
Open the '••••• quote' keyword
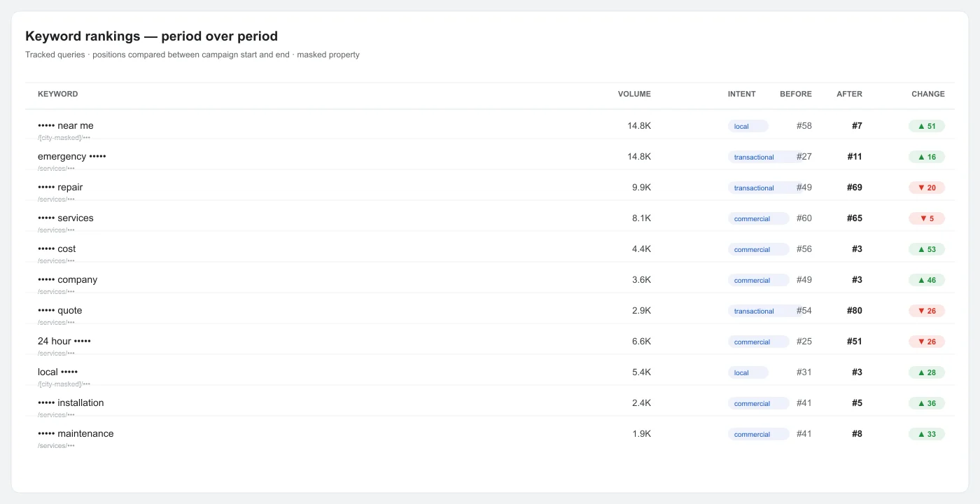click(x=60, y=311)
